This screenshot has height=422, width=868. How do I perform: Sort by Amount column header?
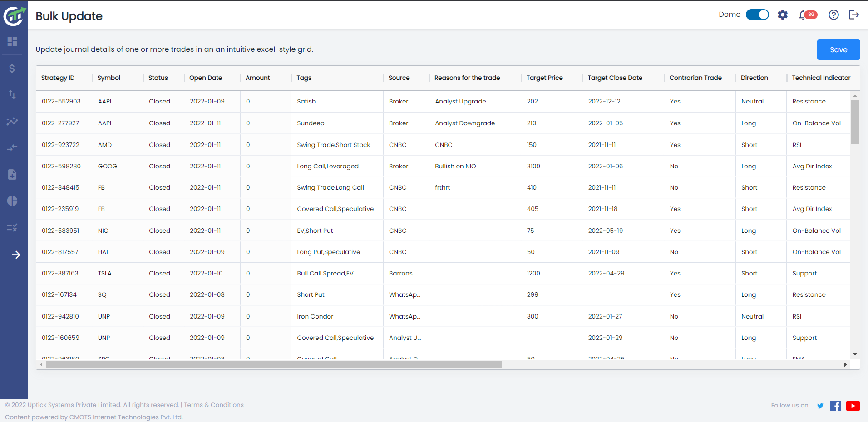(x=258, y=78)
